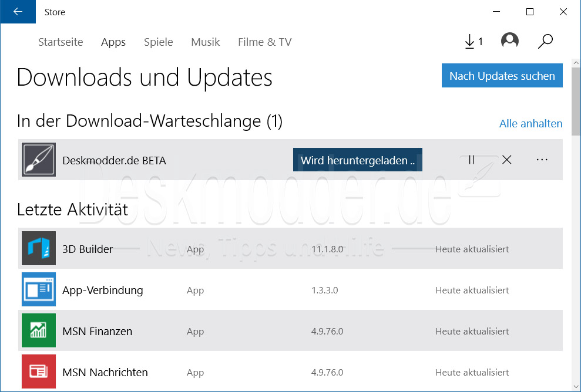
Task: Open more options for Deskmodder.de BETA
Action: click(542, 160)
